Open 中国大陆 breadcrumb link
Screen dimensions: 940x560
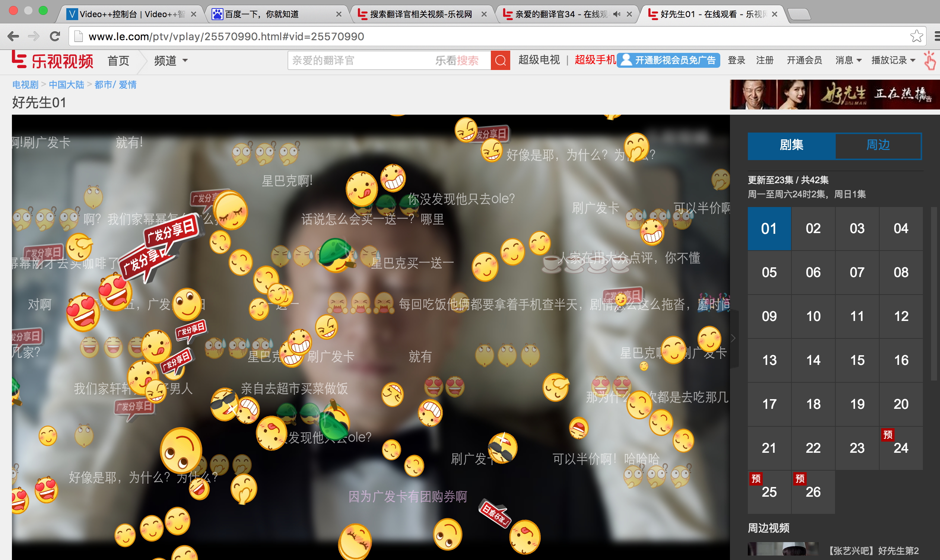66,85
